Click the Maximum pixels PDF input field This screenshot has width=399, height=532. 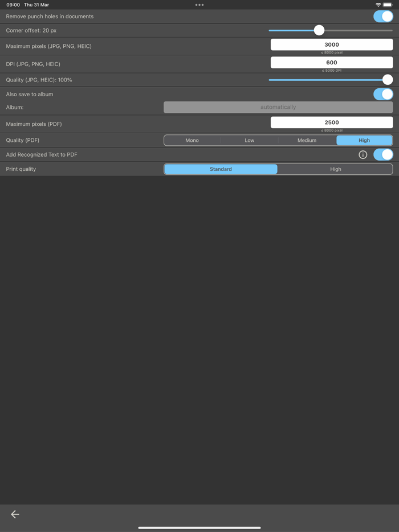[332, 122]
